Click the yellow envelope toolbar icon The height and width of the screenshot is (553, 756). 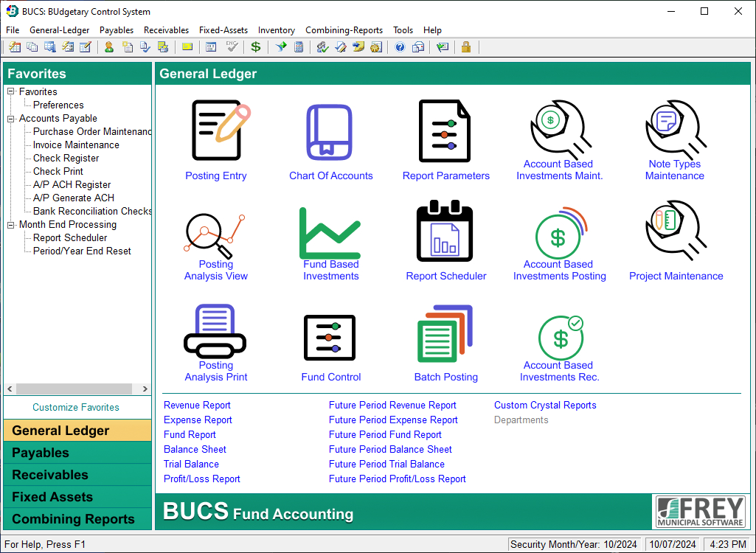pos(187,46)
